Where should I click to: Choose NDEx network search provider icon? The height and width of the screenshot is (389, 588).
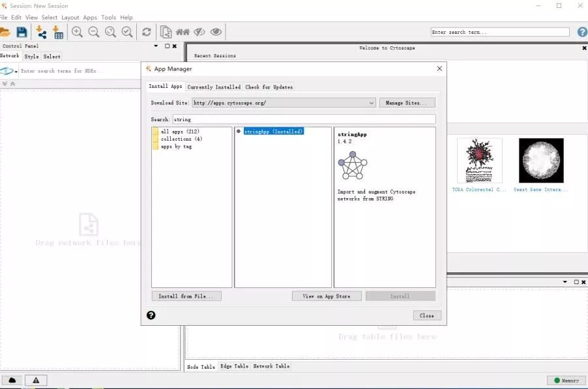click(x=8, y=71)
